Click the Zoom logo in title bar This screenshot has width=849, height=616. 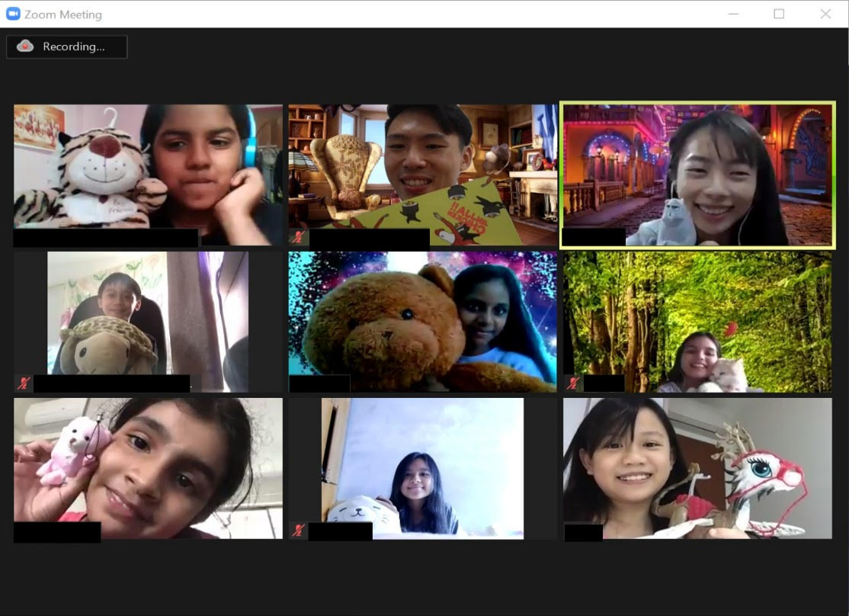(x=13, y=14)
